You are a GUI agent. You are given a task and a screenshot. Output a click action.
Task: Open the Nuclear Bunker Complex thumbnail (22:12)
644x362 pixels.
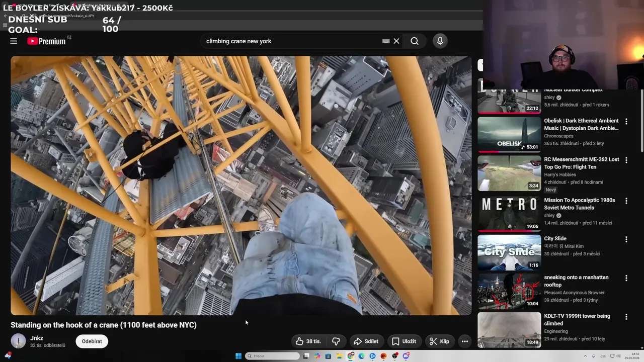tap(509, 102)
